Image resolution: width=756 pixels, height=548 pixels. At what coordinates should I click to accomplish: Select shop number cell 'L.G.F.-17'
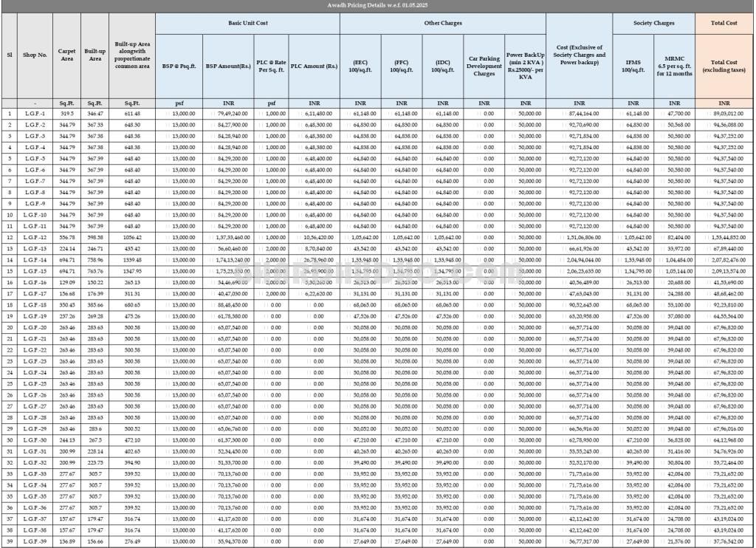point(35,294)
